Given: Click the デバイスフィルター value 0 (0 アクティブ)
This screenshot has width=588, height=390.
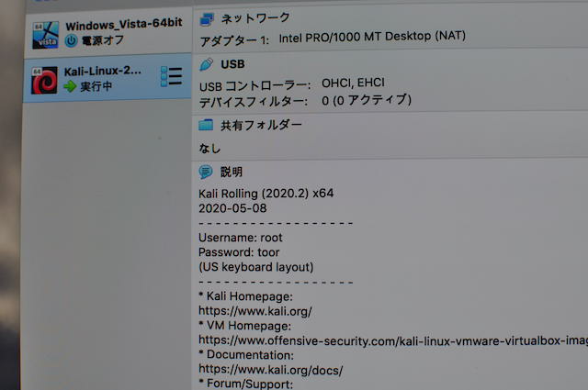Looking at the screenshot, I should [367, 100].
